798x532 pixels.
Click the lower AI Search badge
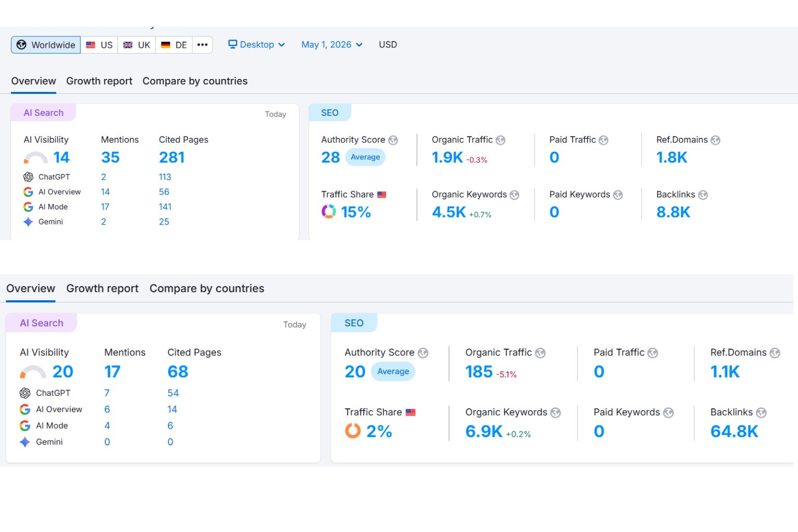pyautogui.click(x=42, y=323)
